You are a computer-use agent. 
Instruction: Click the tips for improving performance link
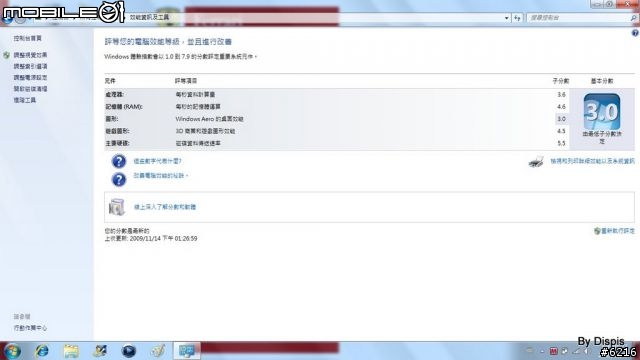[160, 176]
